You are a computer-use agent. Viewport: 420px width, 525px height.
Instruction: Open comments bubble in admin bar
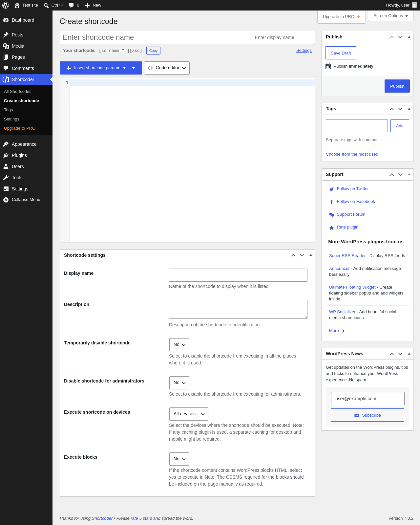pos(74,5)
